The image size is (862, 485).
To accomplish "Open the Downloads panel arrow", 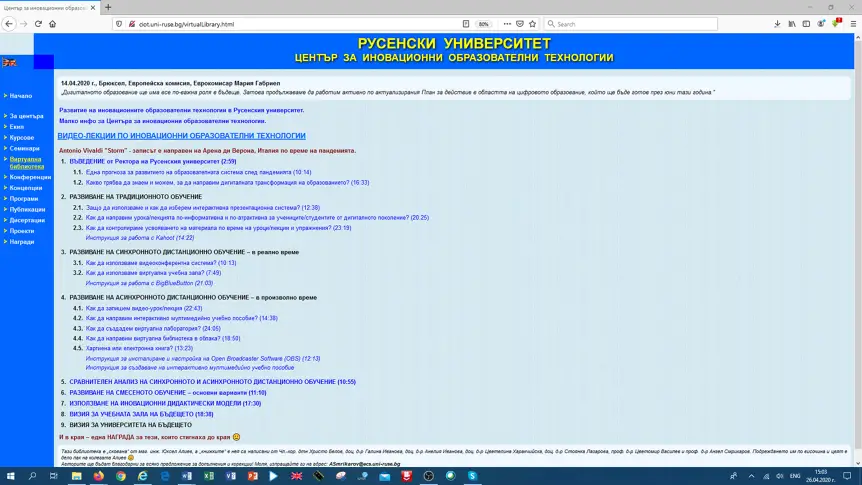I will coord(777,24).
